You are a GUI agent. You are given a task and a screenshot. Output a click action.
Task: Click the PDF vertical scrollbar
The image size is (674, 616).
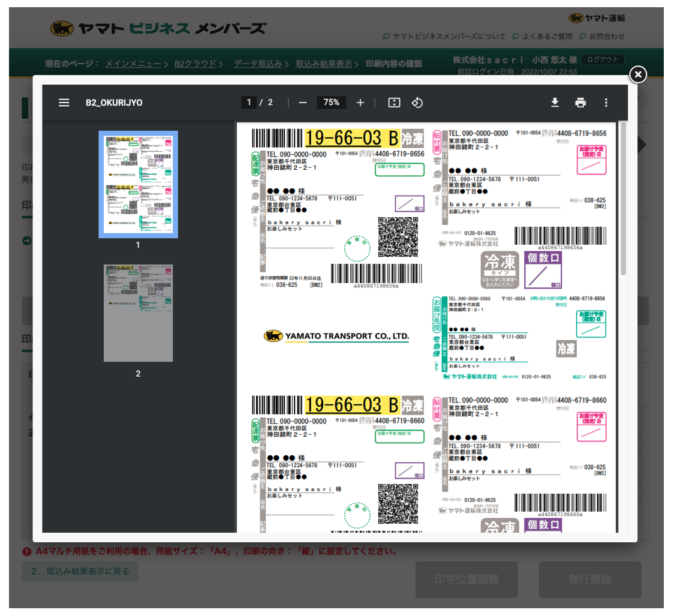pyautogui.click(x=623, y=199)
